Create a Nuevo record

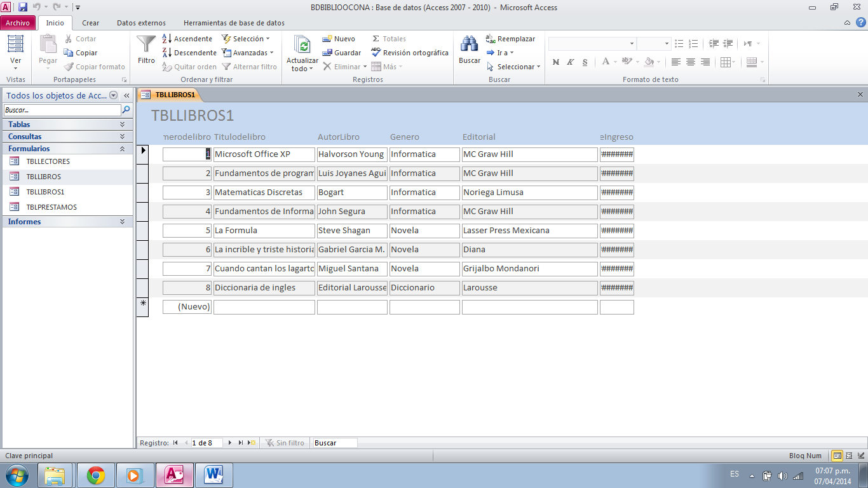(339, 38)
